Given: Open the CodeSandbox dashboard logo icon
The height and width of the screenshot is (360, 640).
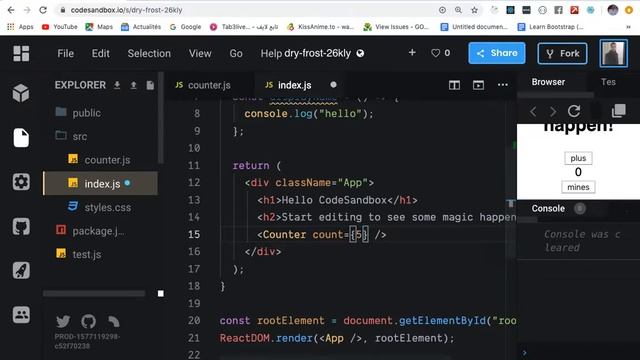Looking at the screenshot, I should 21,53.
